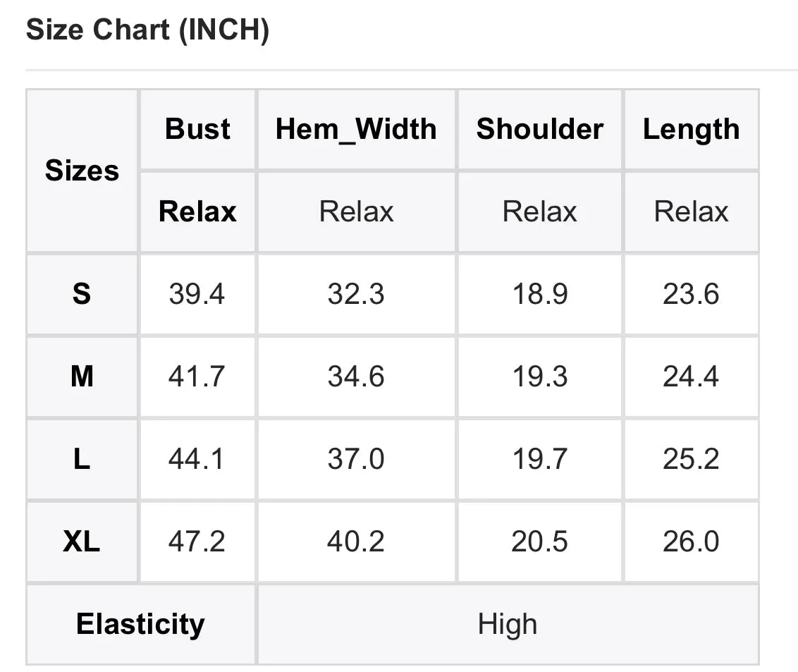Select the Sizes header cell
The height and width of the screenshot is (672, 798).
click(82, 171)
